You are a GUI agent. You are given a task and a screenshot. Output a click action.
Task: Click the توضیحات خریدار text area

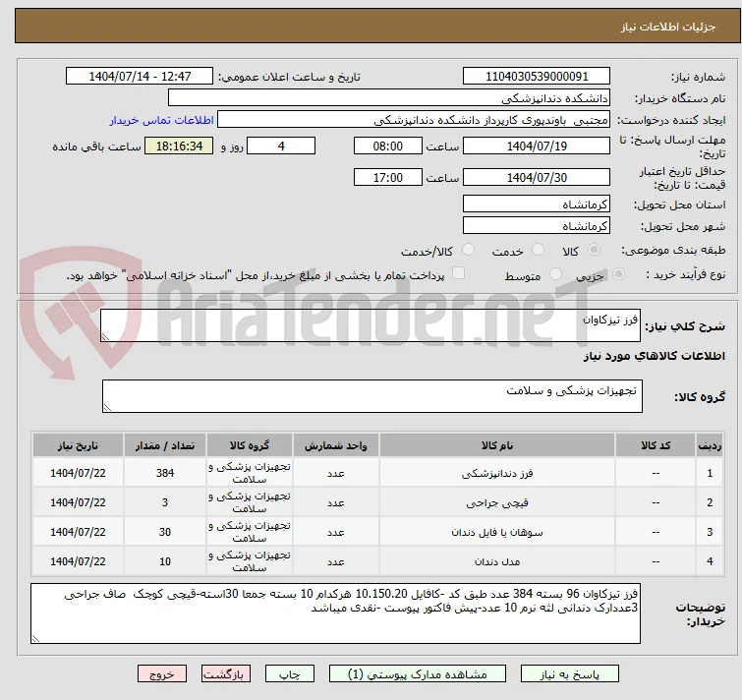(x=335, y=613)
